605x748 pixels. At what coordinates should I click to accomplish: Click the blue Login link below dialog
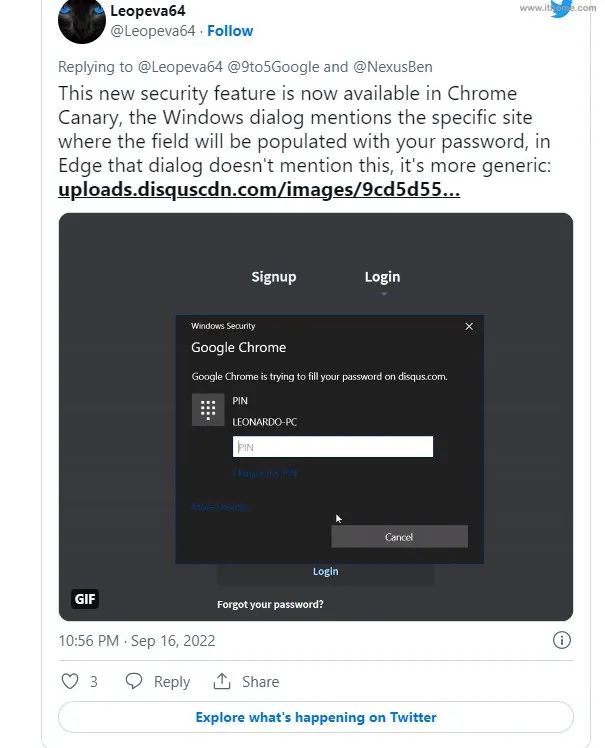325,571
